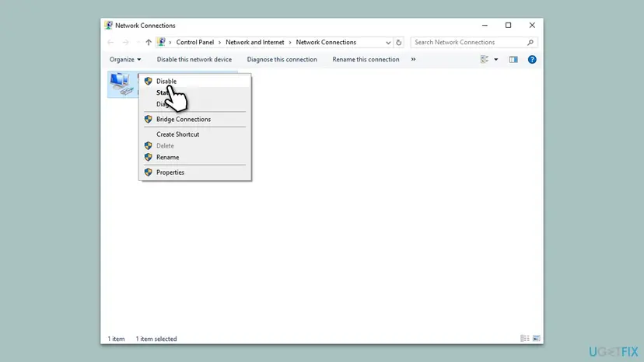The width and height of the screenshot is (644, 362).
Task: Click shield icon beside Bridge Connections
Action: pos(149,120)
